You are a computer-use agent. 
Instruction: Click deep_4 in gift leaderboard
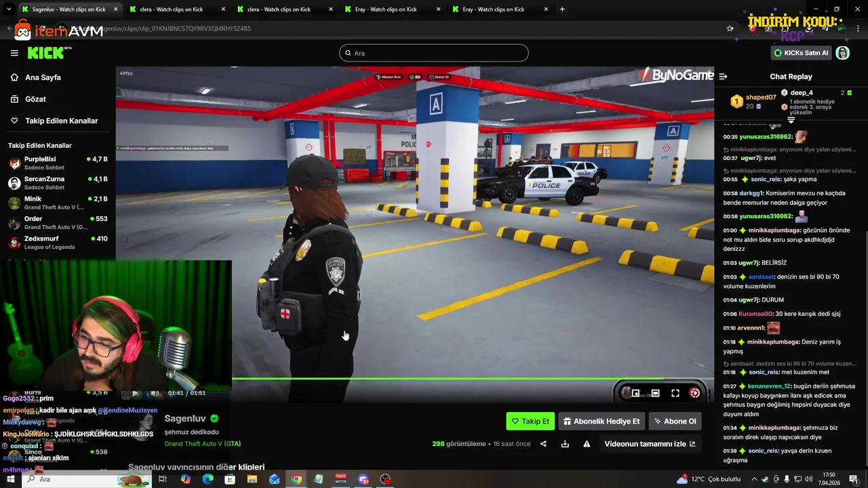coord(802,93)
